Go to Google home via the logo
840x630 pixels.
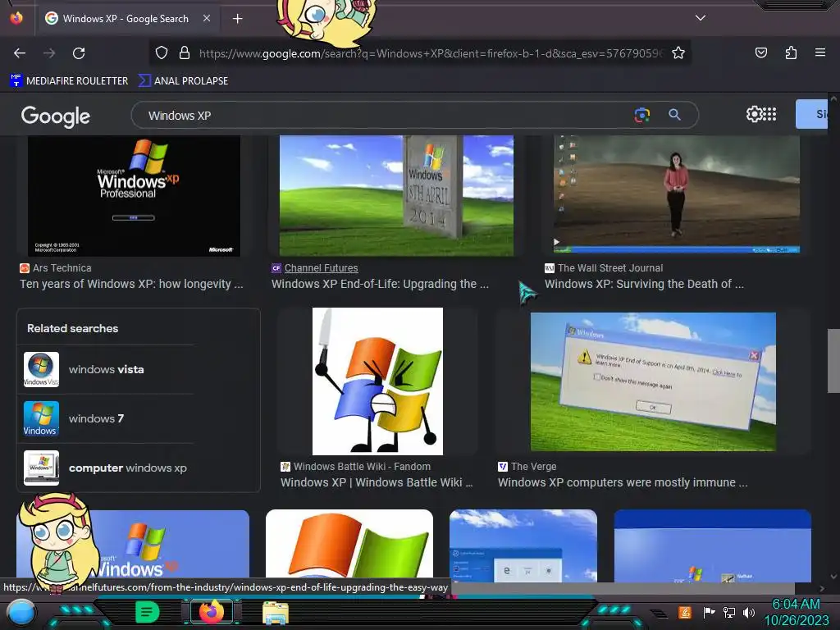(55, 116)
